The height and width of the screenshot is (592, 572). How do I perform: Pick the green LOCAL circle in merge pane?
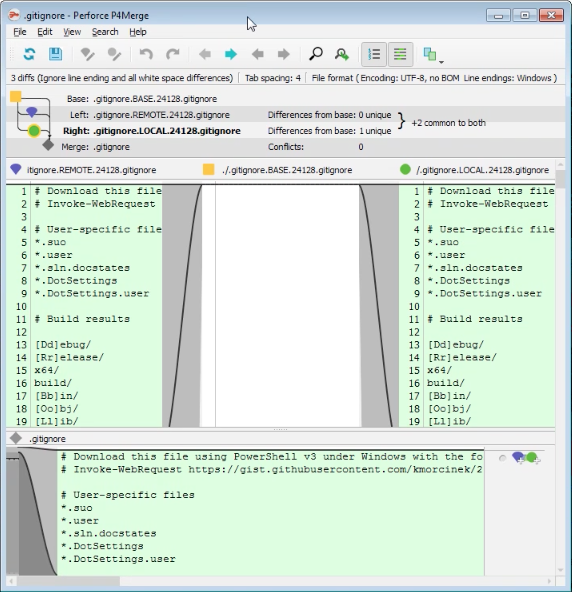[x=532, y=458]
